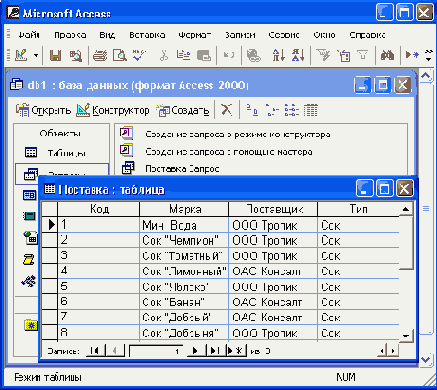Open the Сервис menu

click(284, 35)
